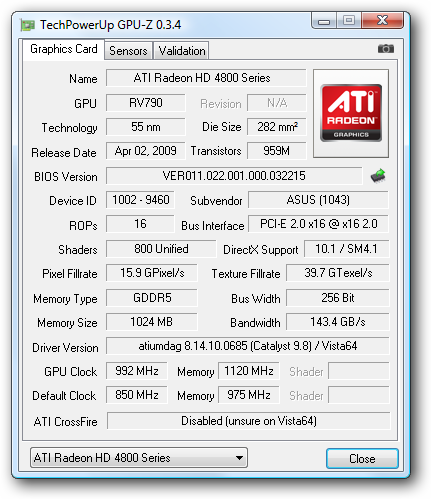431x499 pixels.
Task: Select the Graphics Card tab
Action: (64, 49)
